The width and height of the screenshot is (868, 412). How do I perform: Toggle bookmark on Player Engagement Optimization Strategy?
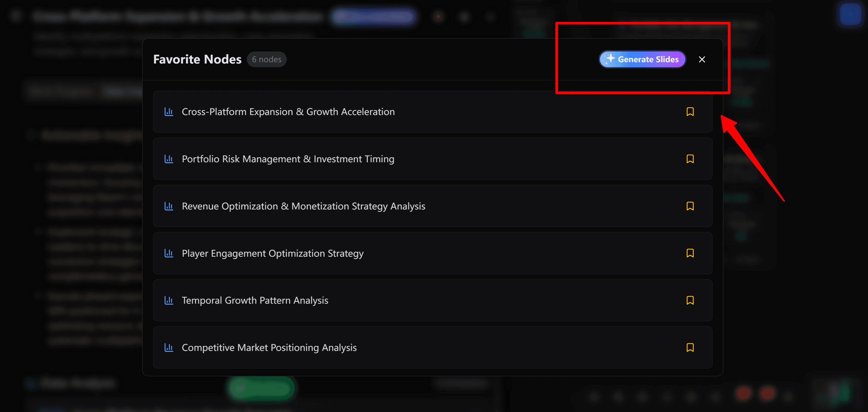pos(690,253)
